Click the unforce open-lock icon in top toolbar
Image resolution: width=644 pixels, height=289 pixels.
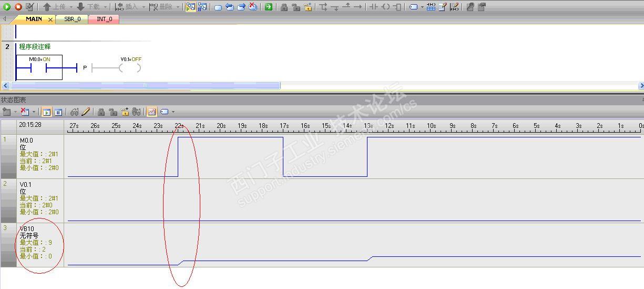296,7
